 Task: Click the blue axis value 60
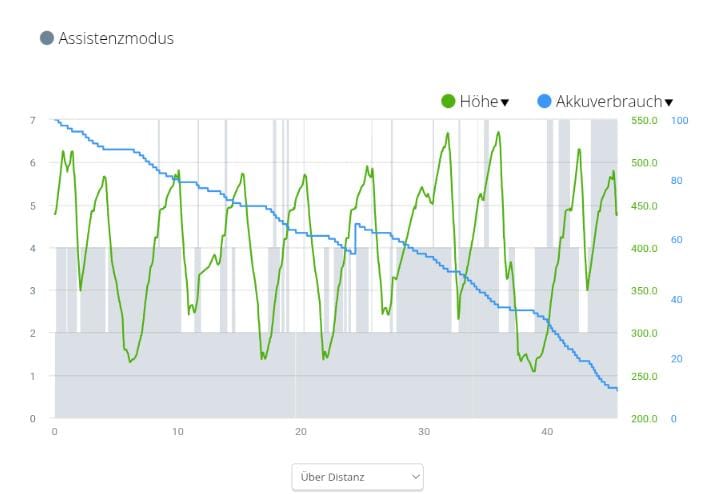pyautogui.click(x=677, y=240)
